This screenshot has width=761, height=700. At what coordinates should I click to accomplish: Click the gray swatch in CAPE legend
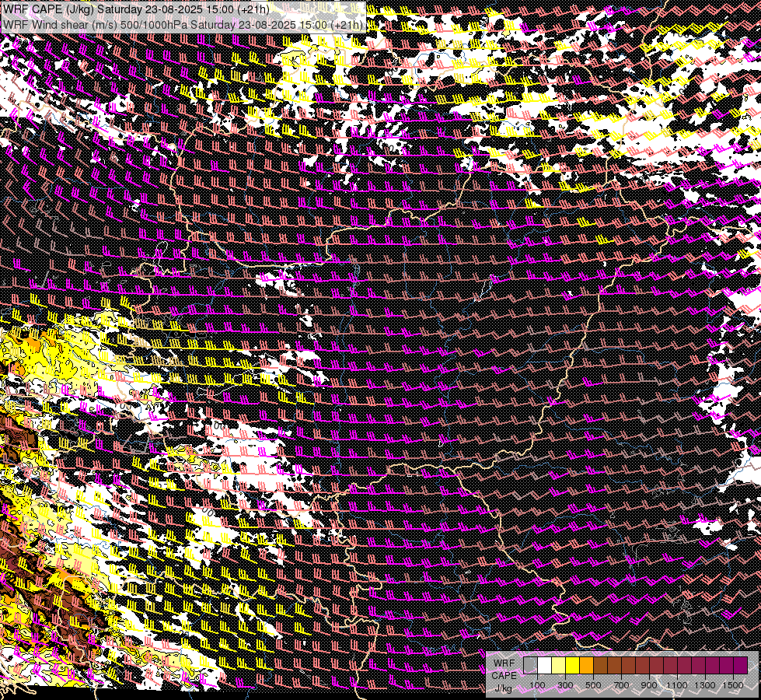tap(530, 666)
